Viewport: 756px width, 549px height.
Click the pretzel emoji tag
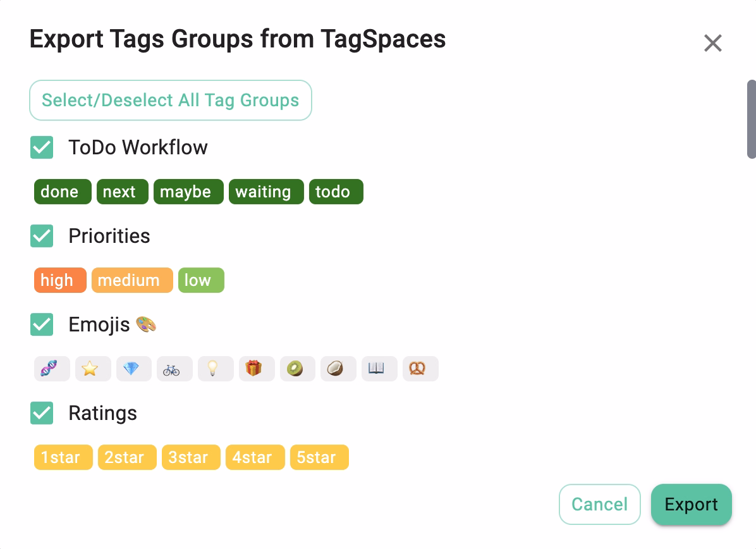coord(420,369)
